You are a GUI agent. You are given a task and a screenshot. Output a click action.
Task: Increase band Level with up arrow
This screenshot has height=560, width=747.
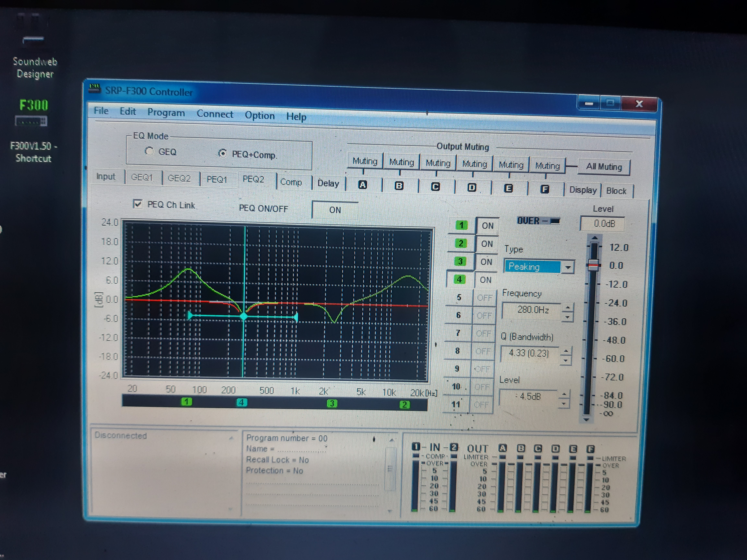click(564, 394)
